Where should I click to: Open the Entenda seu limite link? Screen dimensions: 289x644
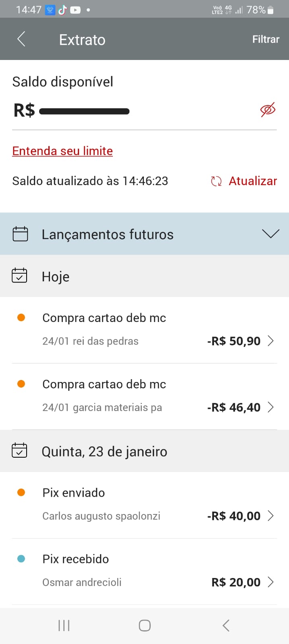(62, 151)
